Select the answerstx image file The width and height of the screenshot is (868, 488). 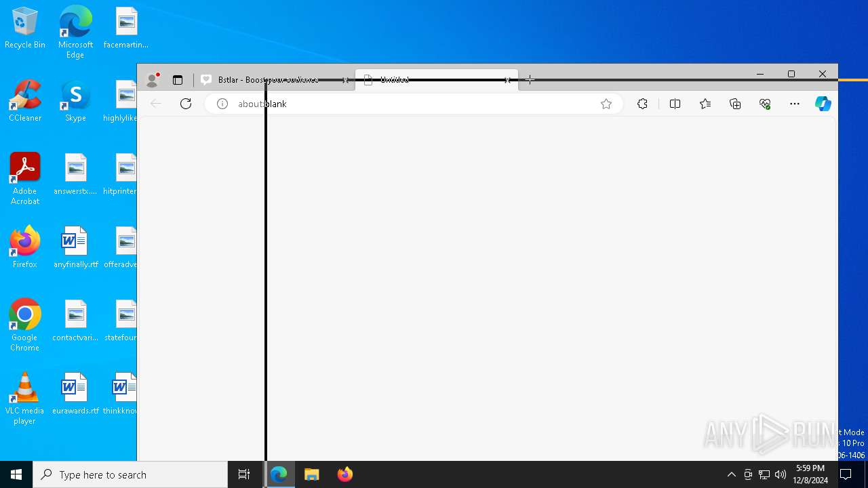click(75, 175)
